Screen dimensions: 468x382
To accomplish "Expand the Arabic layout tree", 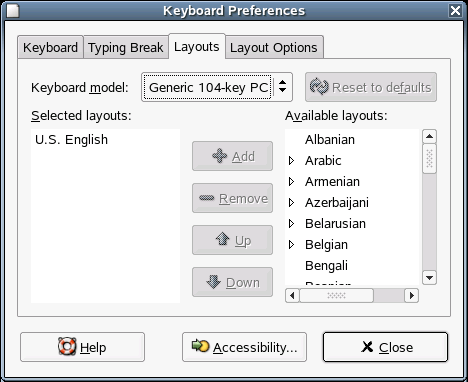I will [291, 161].
